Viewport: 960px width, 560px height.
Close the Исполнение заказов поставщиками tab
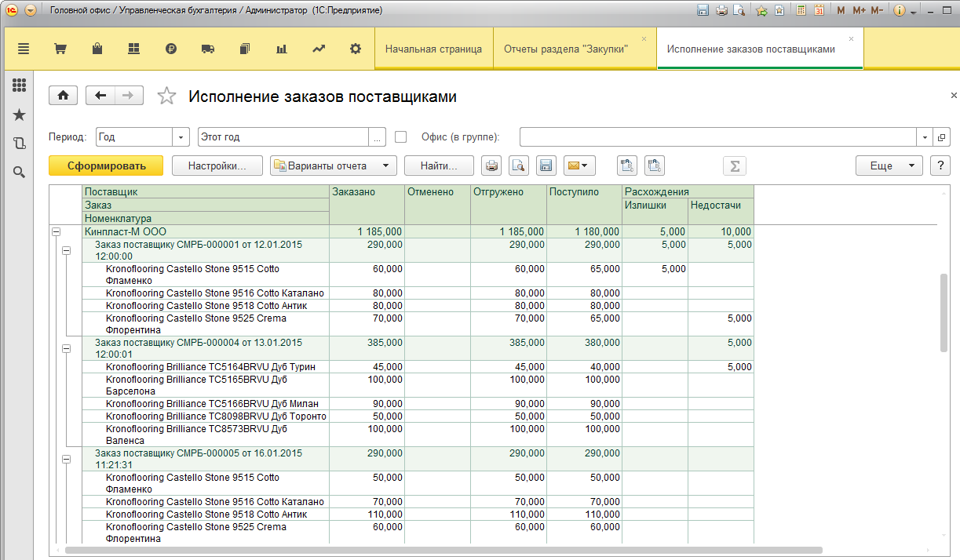(852, 38)
